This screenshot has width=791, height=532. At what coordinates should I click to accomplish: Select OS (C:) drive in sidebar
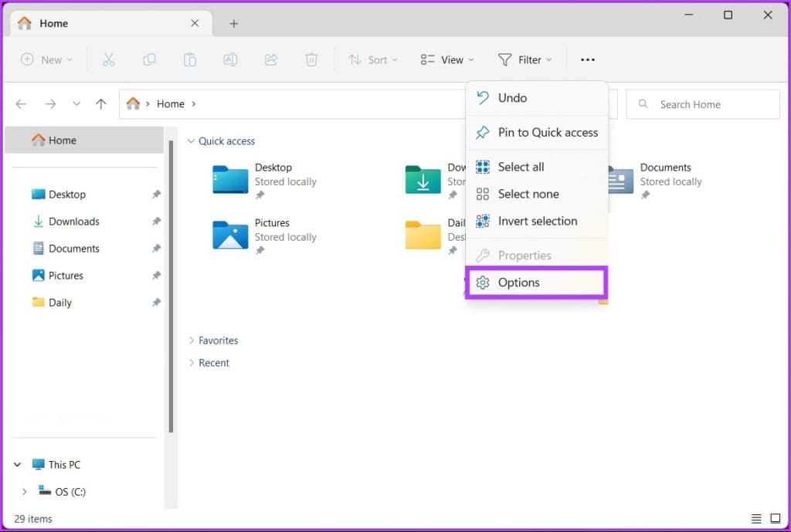pyautogui.click(x=70, y=491)
